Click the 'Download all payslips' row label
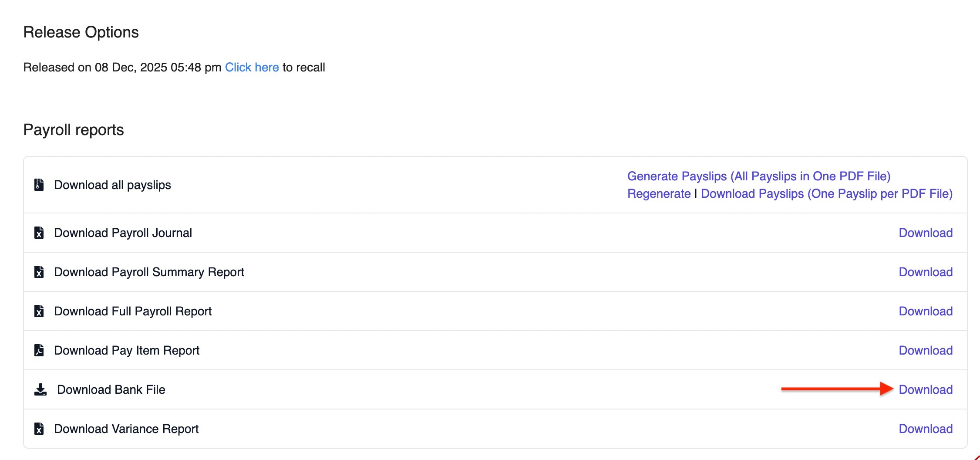The image size is (980, 460). pos(112,185)
